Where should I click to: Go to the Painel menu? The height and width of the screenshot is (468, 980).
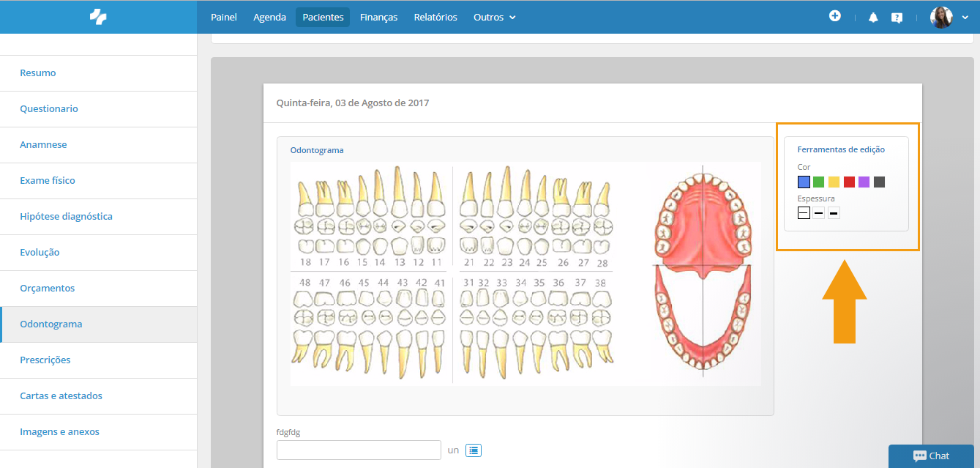[224, 17]
